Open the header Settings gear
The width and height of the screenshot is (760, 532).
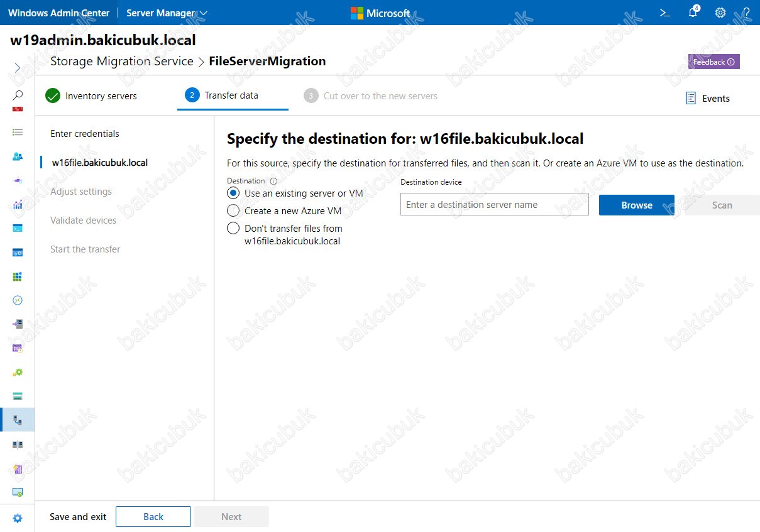(720, 13)
